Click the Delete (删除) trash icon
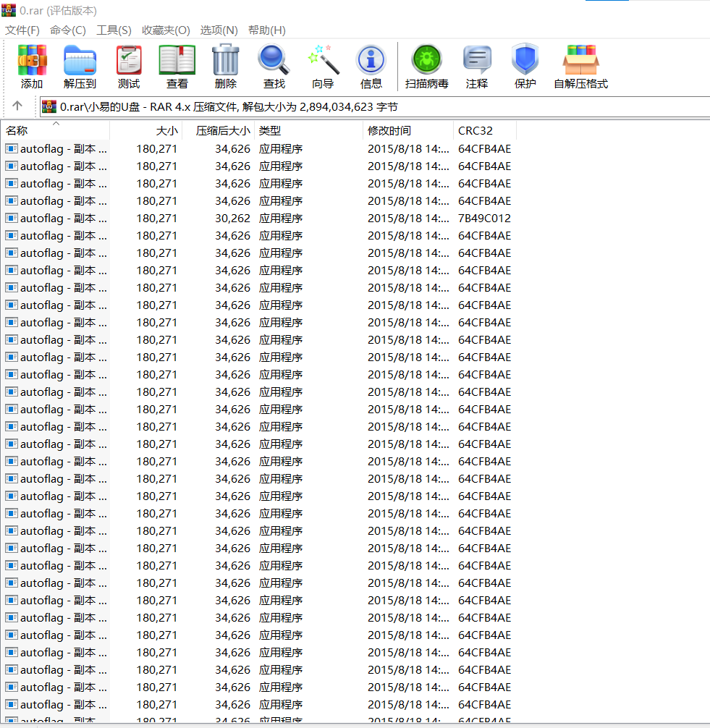The width and height of the screenshot is (710, 728). [226, 66]
